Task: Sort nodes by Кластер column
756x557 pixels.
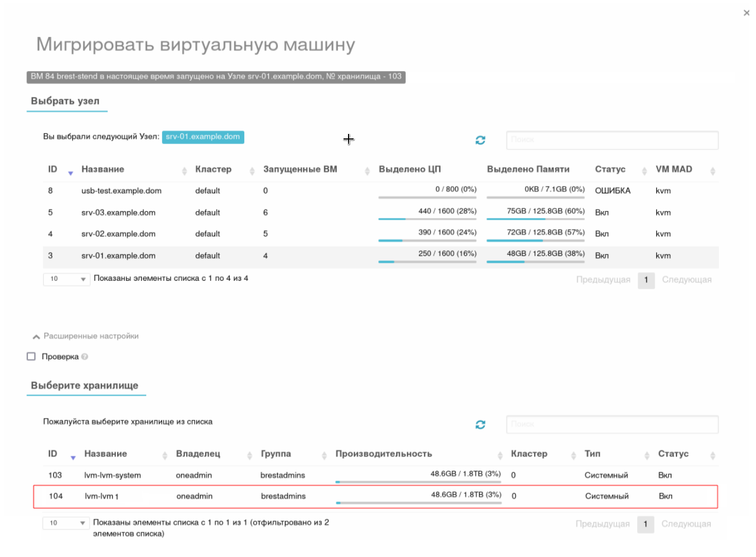Action: click(x=213, y=169)
